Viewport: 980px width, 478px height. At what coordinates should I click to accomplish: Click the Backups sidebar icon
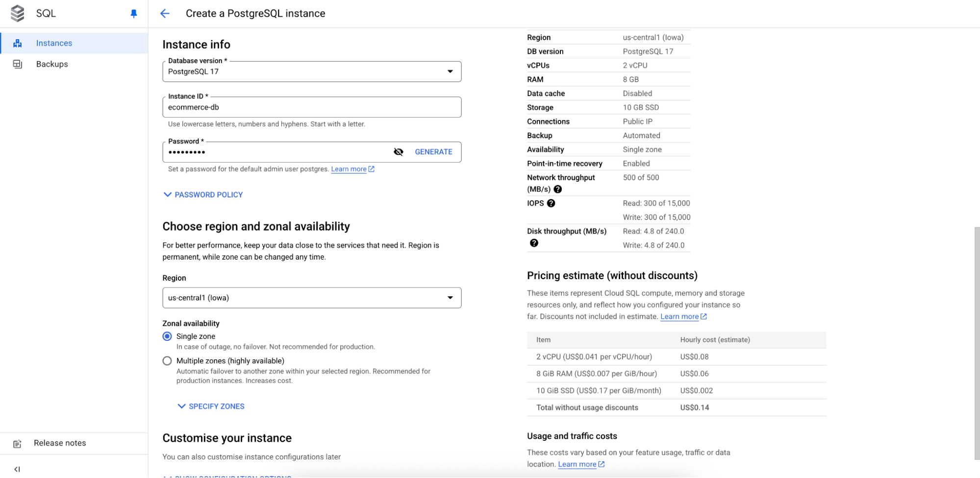pyautogui.click(x=18, y=64)
